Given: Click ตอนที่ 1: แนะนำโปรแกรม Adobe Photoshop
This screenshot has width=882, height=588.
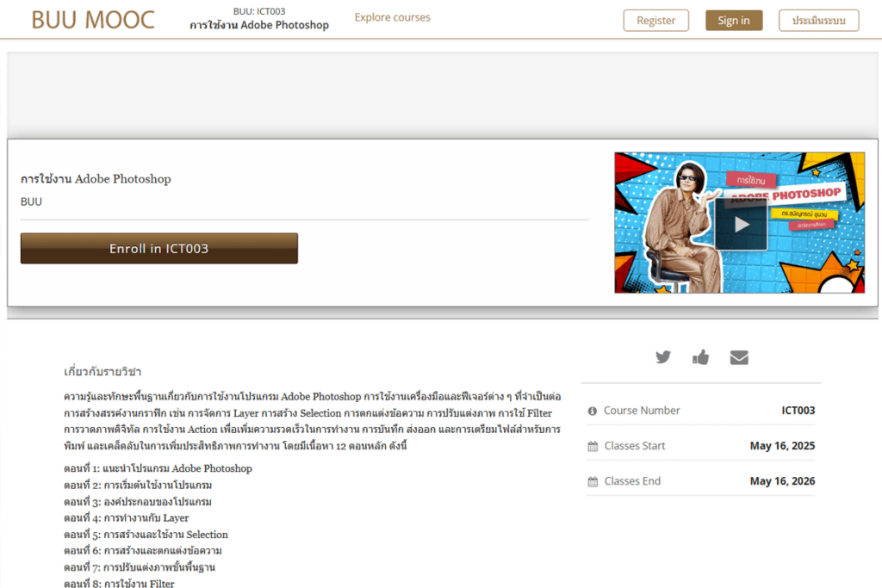Looking at the screenshot, I should (x=158, y=468).
